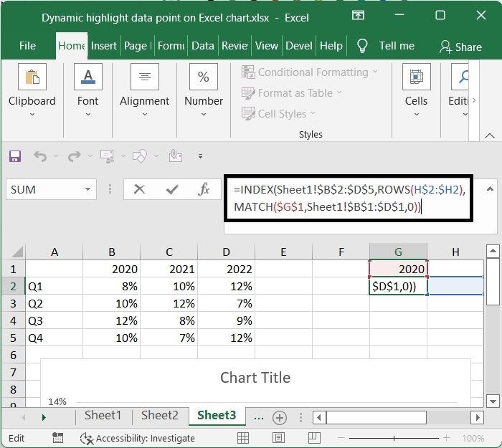Confirm the formula with the Enter checkmark

tap(172, 189)
